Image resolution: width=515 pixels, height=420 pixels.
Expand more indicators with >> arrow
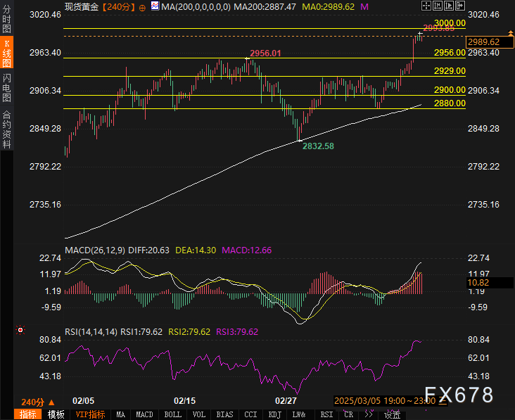coord(368,414)
